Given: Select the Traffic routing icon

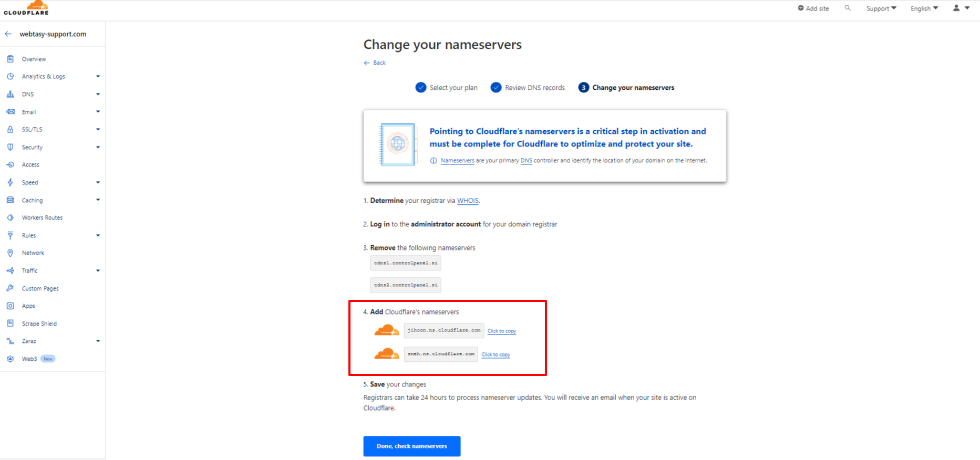Looking at the screenshot, I should (x=10, y=271).
